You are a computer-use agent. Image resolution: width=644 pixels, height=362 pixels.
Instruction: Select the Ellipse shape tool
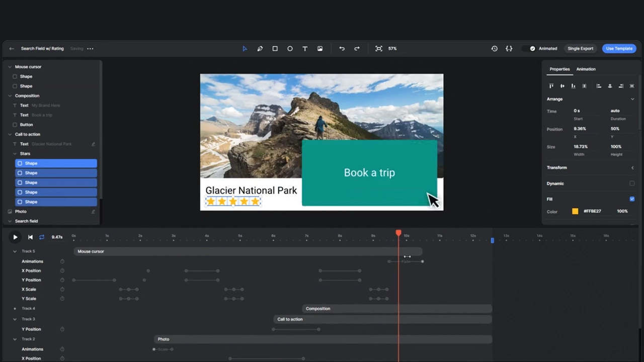290,49
